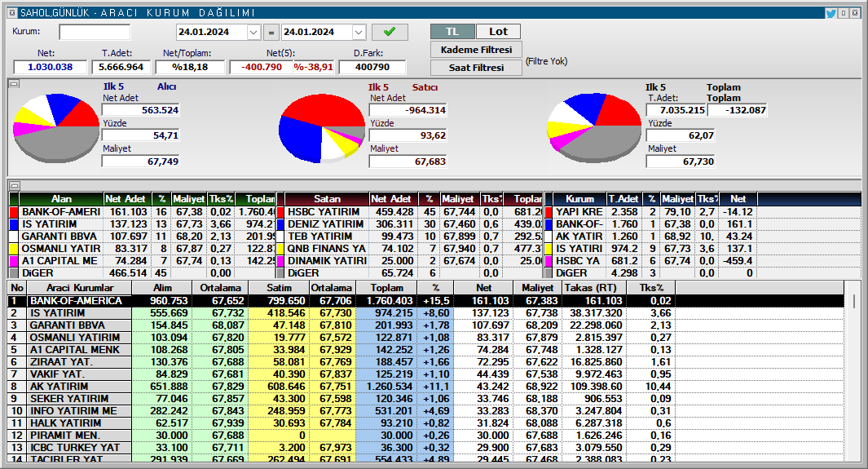868x469 pixels.
Task: Open Saat Filtresi
Action: pos(476,68)
